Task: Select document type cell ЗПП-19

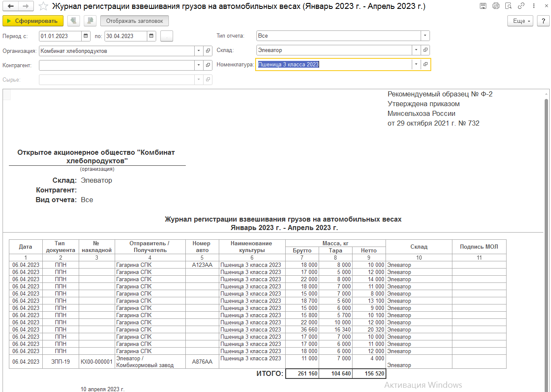Action: 61,362
